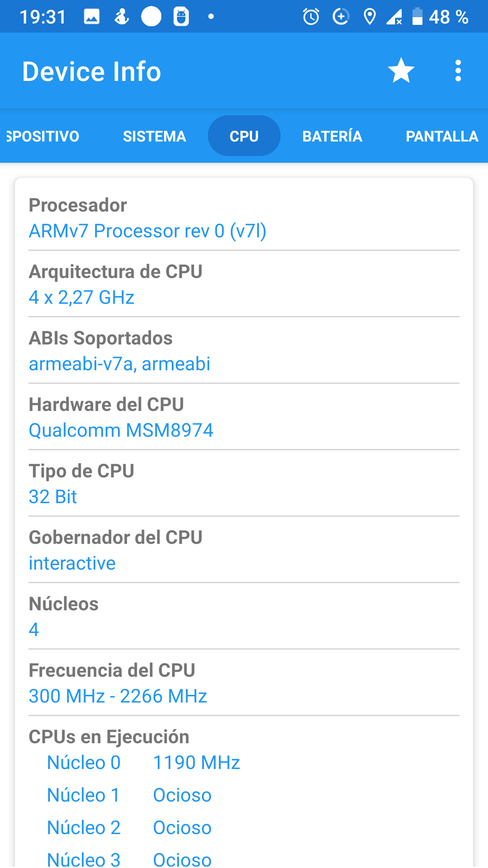Image resolution: width=488 pixels, height=868 pixels.
Task: Tap the location pin status icon
Action: [x=370, y=17]
